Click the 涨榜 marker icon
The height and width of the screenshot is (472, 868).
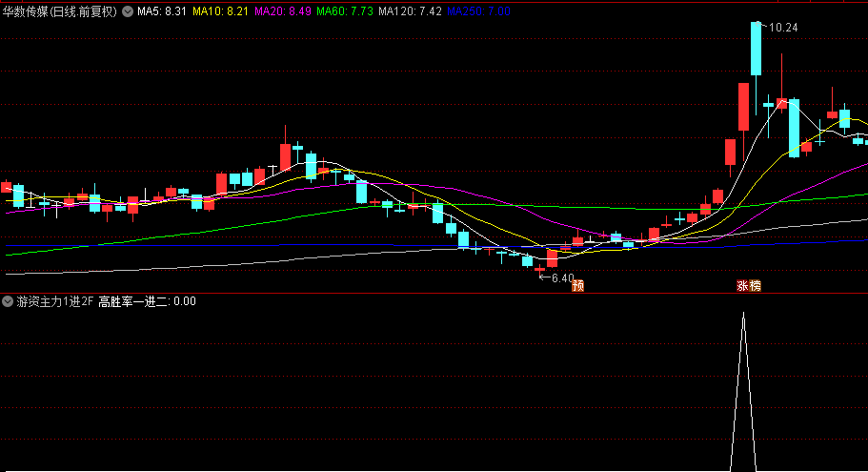[749, 285]
